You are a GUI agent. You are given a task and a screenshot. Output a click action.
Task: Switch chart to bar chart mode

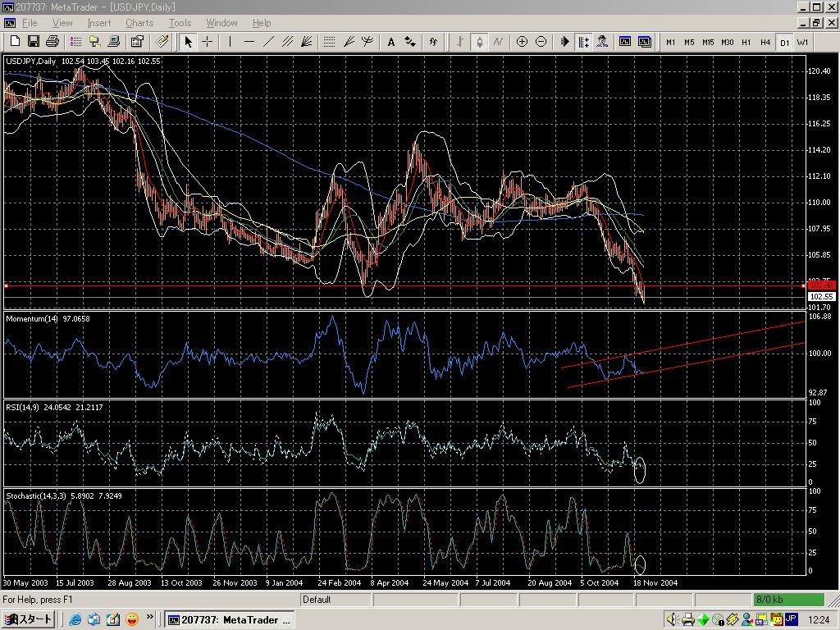click(x=459, y=42)
